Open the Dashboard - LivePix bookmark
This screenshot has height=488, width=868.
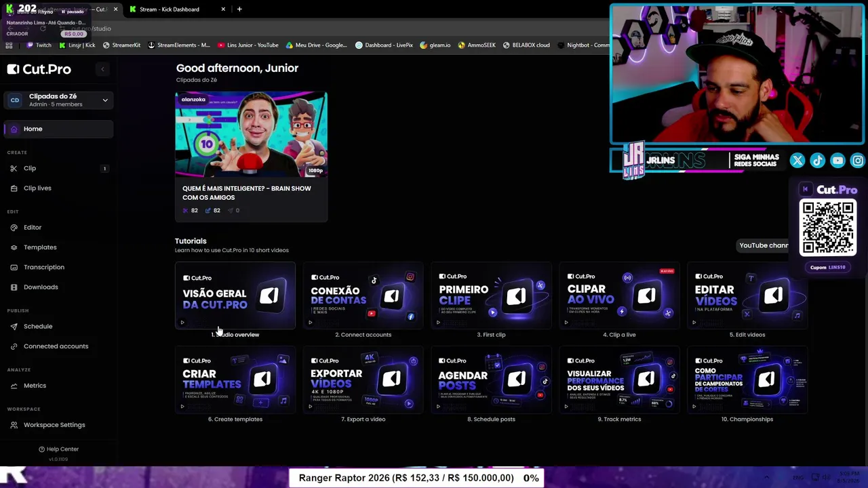coord(384,45)
